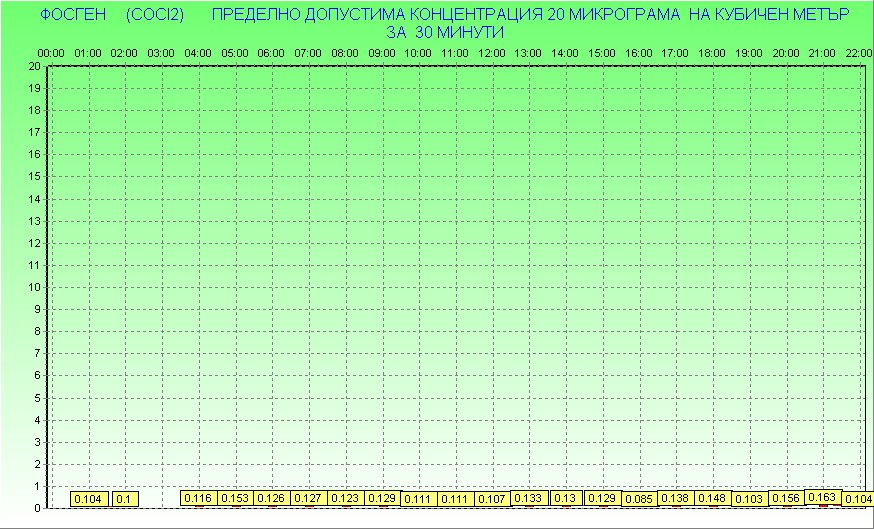Select the 0.085 data point label
This screenshot has height=529, width=874.
pos(638,499)
